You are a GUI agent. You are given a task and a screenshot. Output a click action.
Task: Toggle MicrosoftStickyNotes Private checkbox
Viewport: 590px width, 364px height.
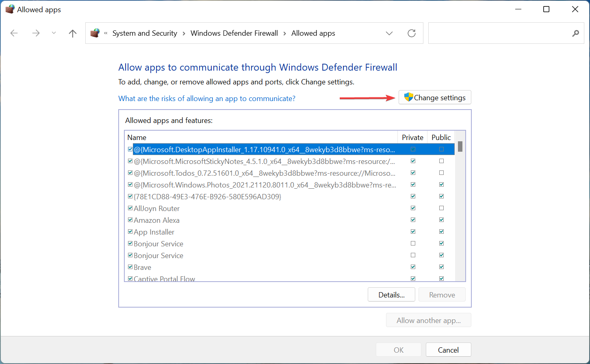pyautogui.click(x=413, y=161)
